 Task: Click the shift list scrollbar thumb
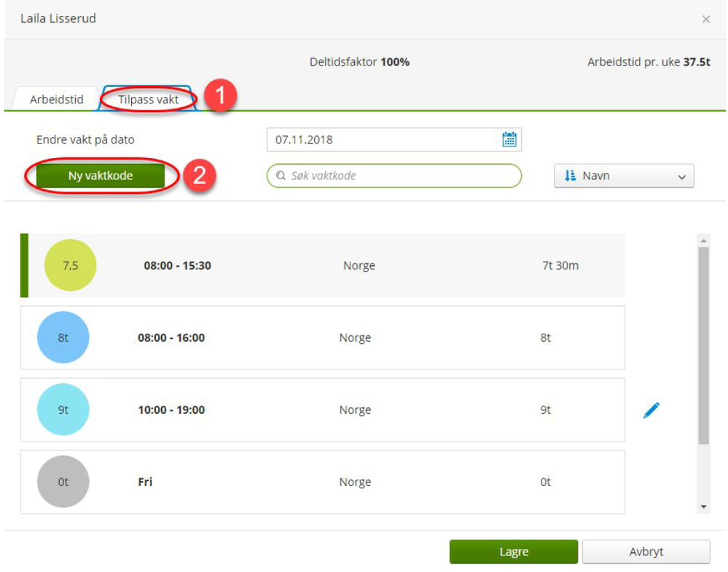(x=703, y=346)
